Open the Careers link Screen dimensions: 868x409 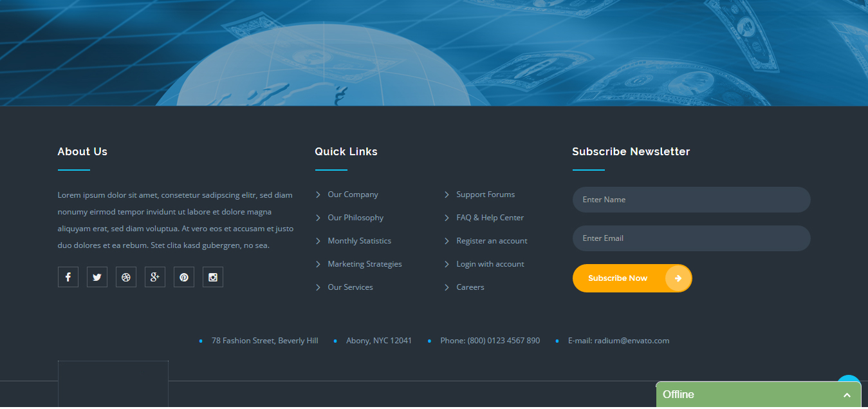click(x=470, y=287)
